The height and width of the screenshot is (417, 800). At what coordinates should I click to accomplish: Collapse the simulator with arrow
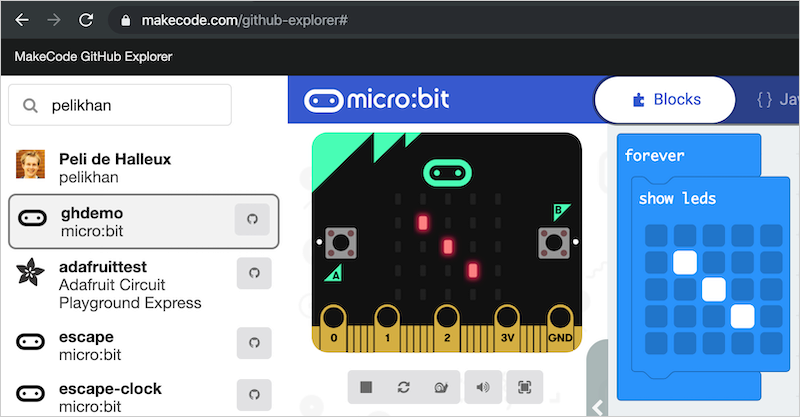tap(597, 407)
